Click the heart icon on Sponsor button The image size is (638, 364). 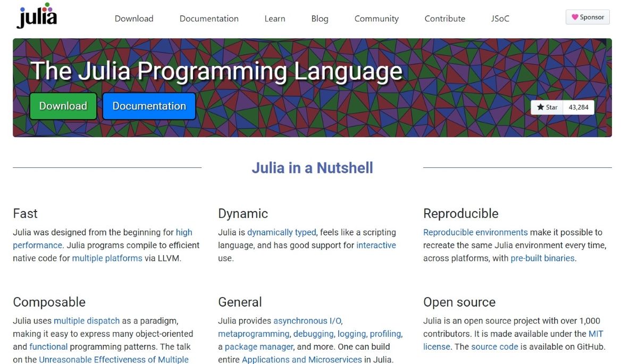(x=576, y=16)
